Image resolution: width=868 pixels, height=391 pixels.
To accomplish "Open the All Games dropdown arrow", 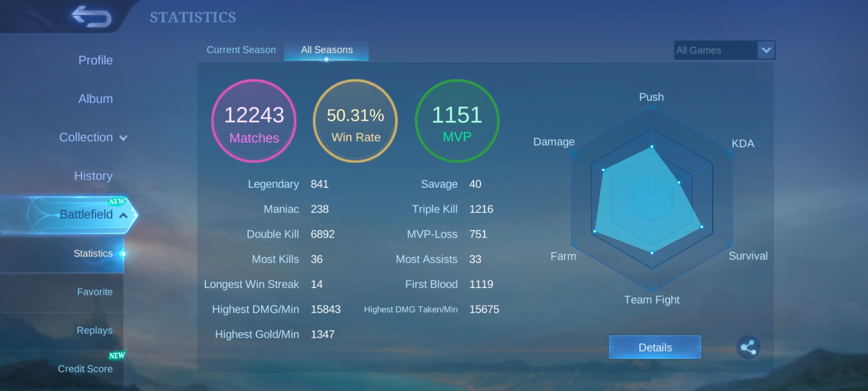I will (x=766, y=50).
